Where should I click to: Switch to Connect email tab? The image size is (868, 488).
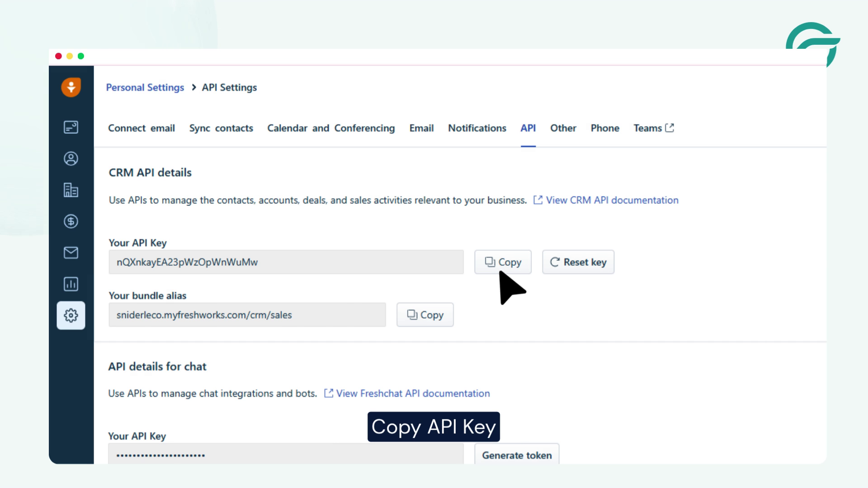click(142, 128)
